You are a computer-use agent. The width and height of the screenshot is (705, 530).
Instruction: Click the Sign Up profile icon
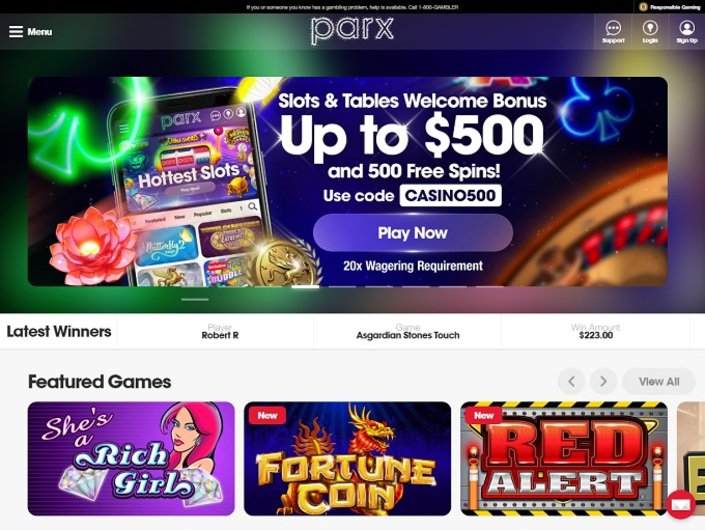[687, 28]
